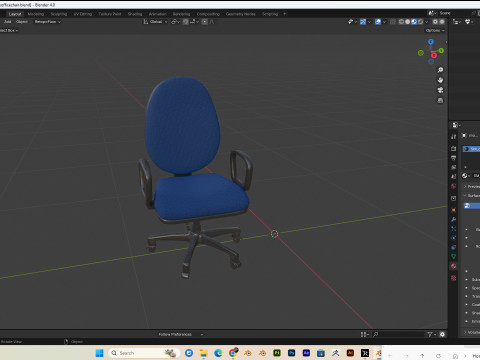The height and width of the screenshot is (360, 480).
Task: Click the pan hand icon in viewport
Action: click(440, 80)
